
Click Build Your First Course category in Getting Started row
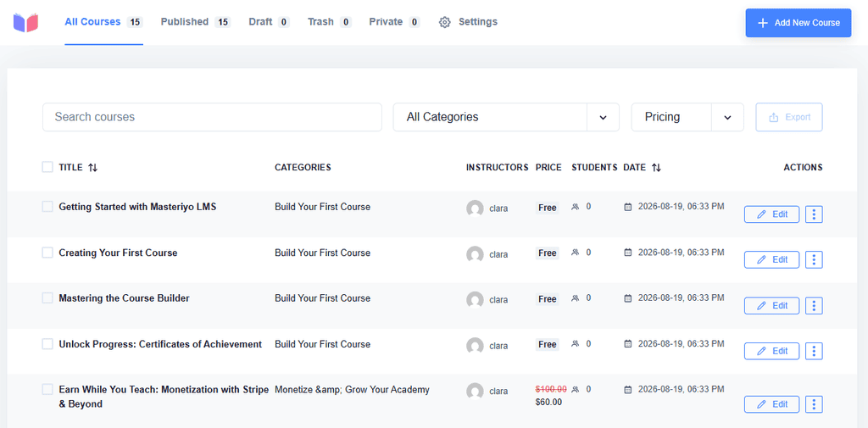pyautogui.click(x=323, y=207)
